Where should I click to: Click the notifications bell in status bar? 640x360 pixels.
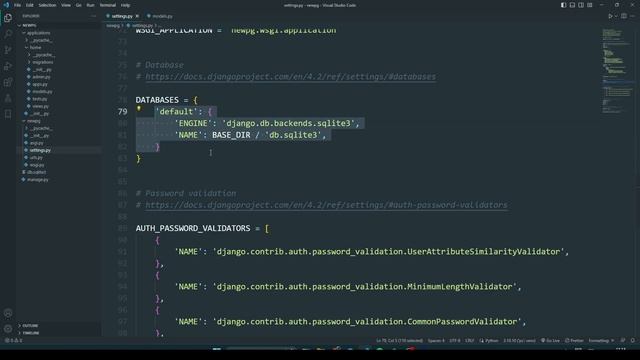click(x=633, y=340)
